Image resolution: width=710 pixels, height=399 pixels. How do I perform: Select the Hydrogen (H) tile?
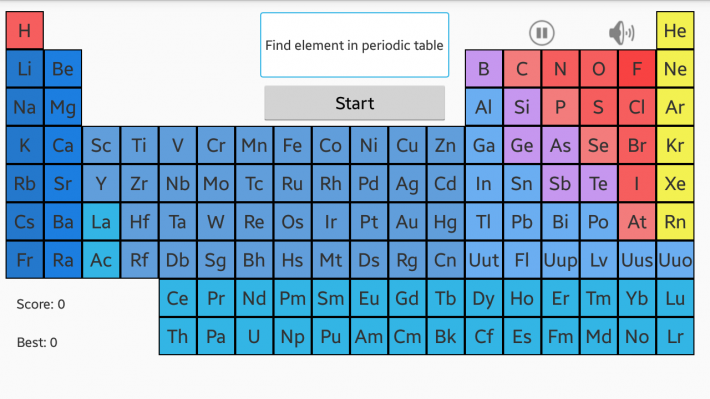(25, 30)
